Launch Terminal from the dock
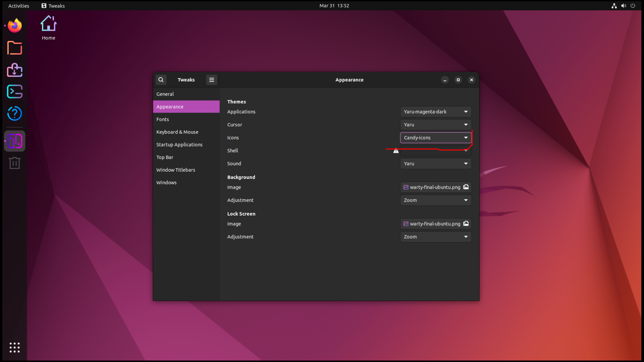The image size is (644, 362). click(15, 92)
